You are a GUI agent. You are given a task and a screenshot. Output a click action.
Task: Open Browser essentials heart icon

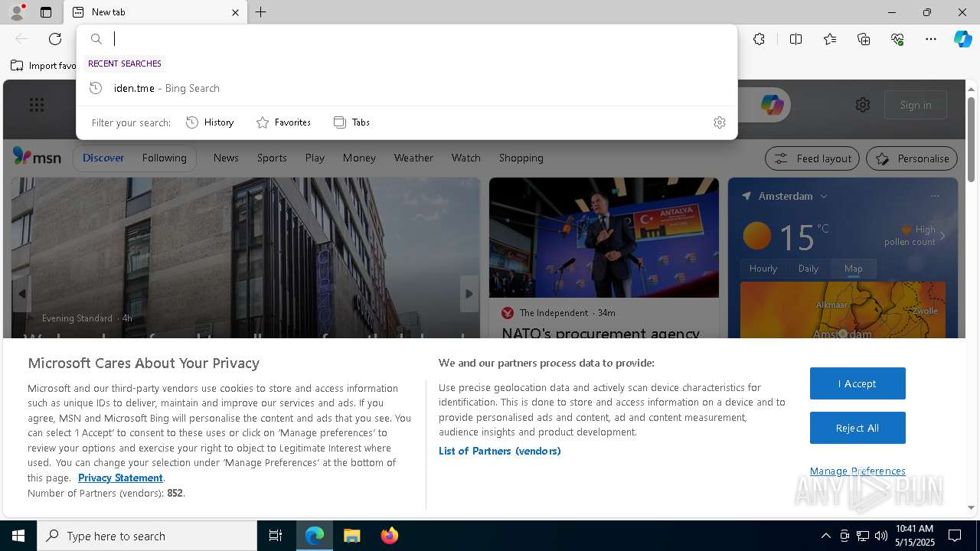(x=897, y=39)
